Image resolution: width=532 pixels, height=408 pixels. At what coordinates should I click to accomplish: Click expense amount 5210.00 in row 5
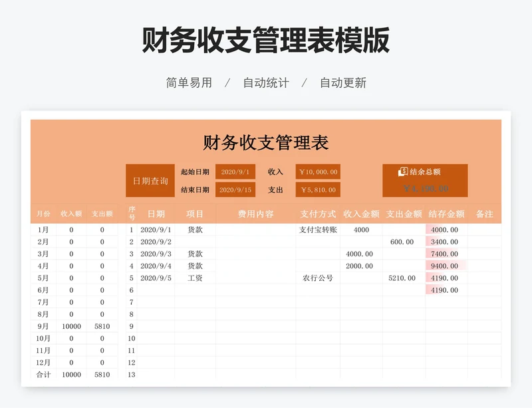click(402, 278)
